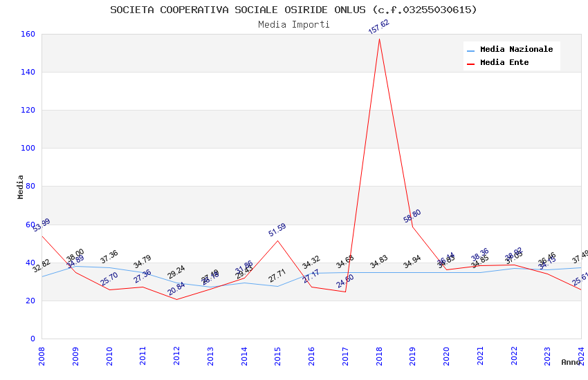The width and height of the screenshot is (588, 380).
Task: Click the 25.70 data label
Action: pyautogui.click(x=109, y=279)
